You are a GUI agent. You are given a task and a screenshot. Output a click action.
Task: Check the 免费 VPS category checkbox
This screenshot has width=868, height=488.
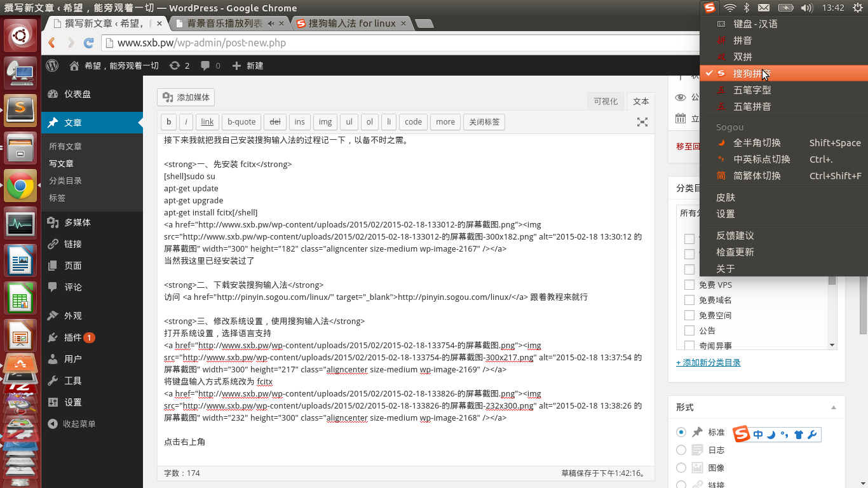[689, 285]
